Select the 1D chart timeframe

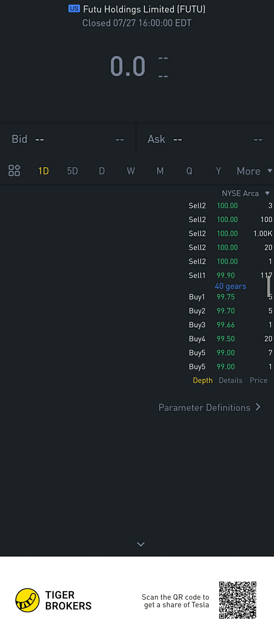click(x=43, y=171)
